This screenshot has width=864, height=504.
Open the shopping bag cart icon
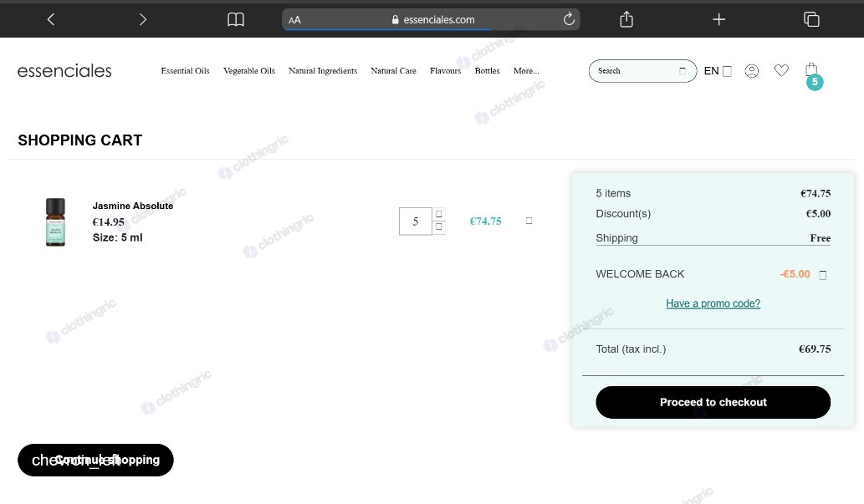coord(811,69)
